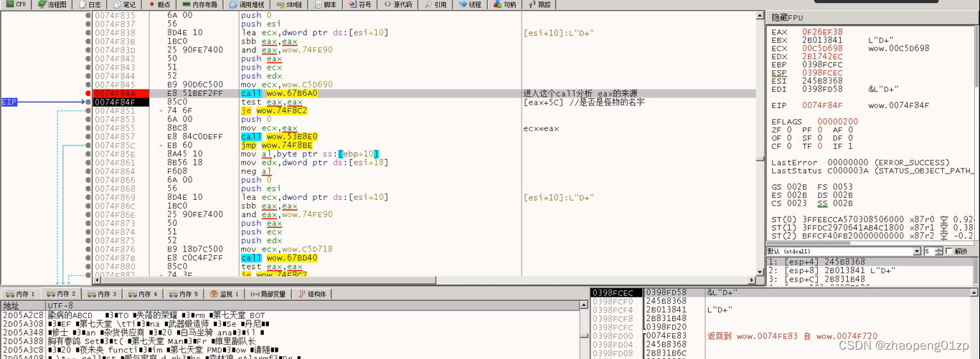The image size is (980, 359).
Task: Select the call wow.53B8E0 instruction
Action: point(279,137)
